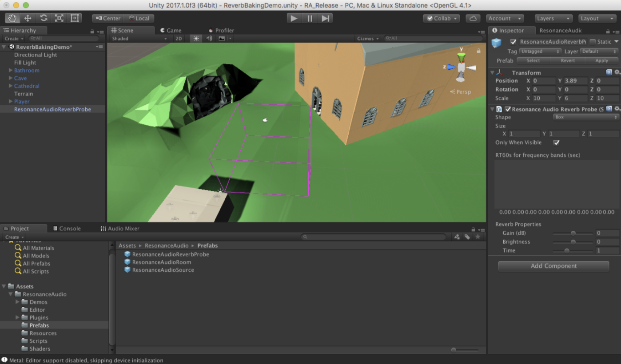
Task: Click the prefab Apply button
Action: pos(601,61)
